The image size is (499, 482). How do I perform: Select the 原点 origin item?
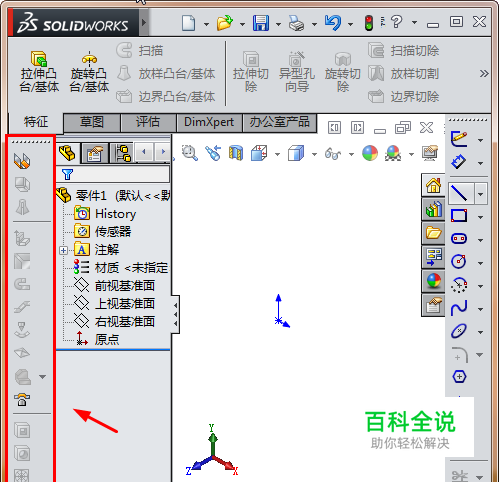[97, 339]
